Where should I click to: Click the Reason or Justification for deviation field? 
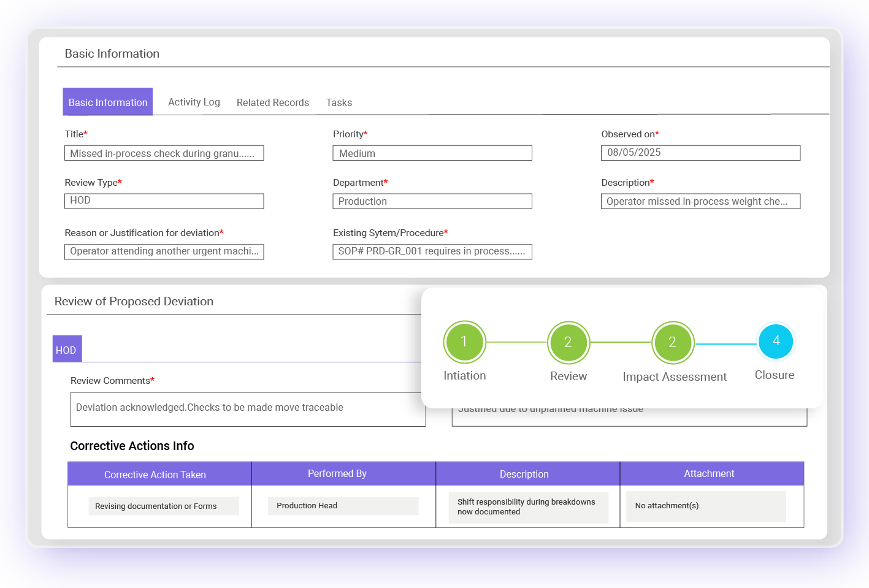pyautogui.click(x=164, y=251)
